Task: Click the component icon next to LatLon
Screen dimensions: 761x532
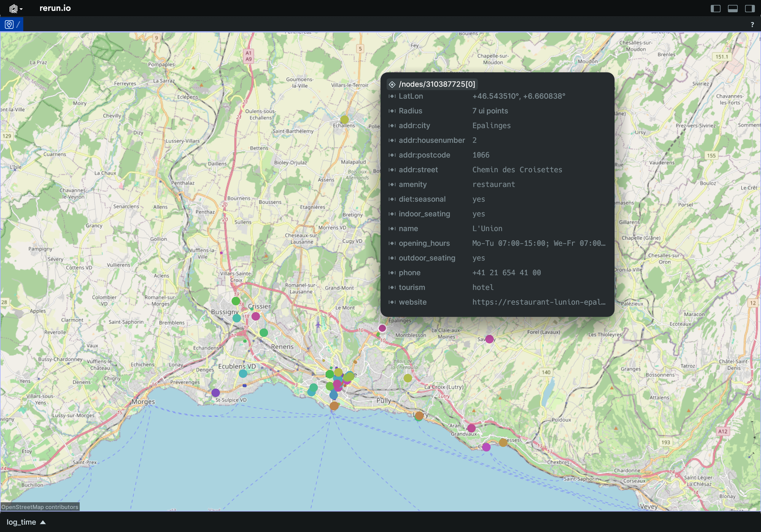Action: click(392, 96)
